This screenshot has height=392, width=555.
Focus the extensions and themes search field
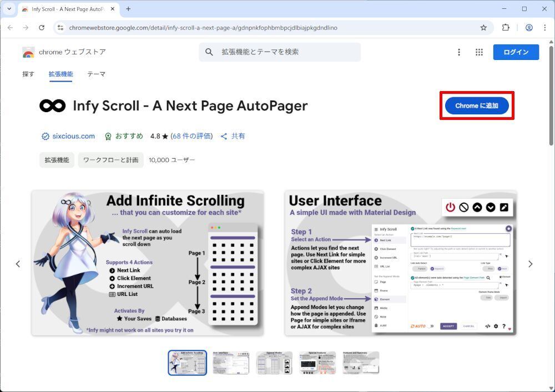tap(280, 52)
